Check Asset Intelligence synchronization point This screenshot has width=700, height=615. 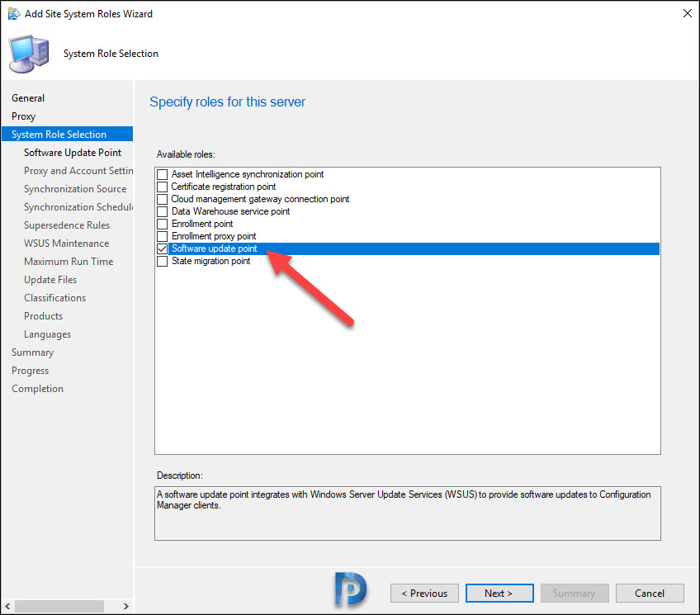(x=163, y=174)
